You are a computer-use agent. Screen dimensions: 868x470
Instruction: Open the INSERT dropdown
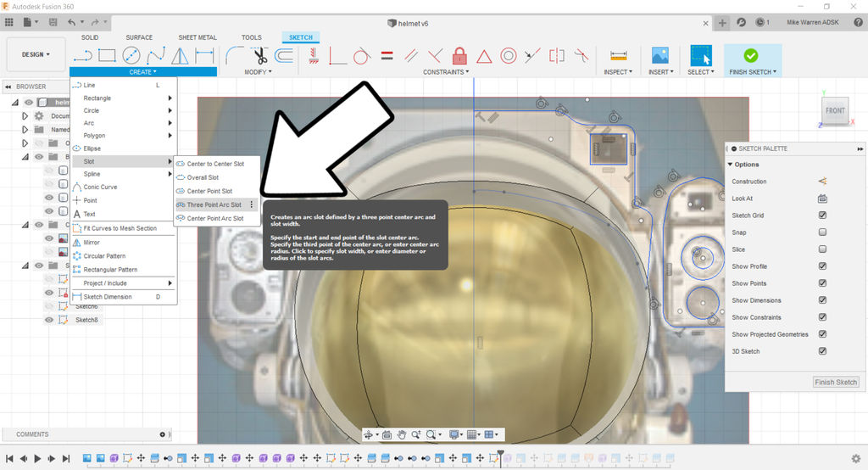661,72
